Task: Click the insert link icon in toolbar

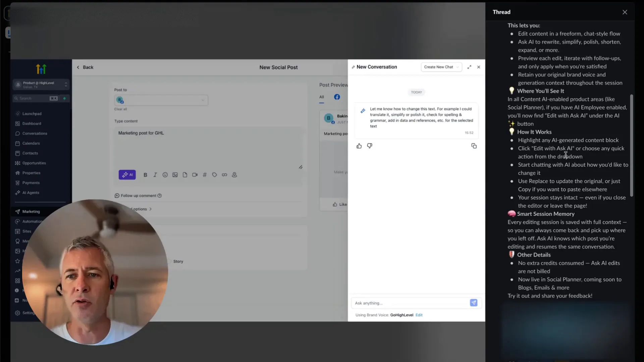Action: tap(224, 175)
